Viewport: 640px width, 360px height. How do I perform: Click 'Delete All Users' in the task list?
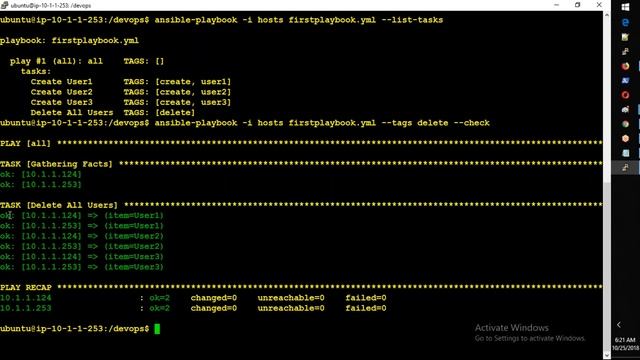click(x=72, y=113)
